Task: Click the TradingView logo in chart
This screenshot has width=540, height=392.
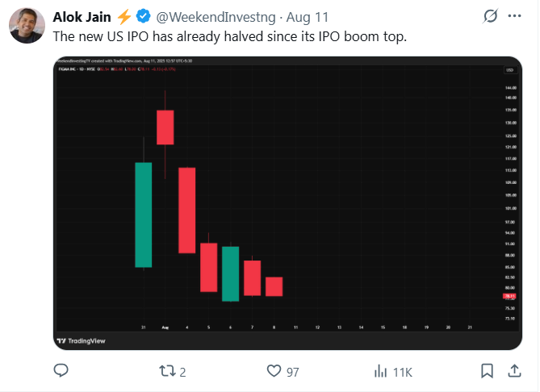Action: coord(82,340)
